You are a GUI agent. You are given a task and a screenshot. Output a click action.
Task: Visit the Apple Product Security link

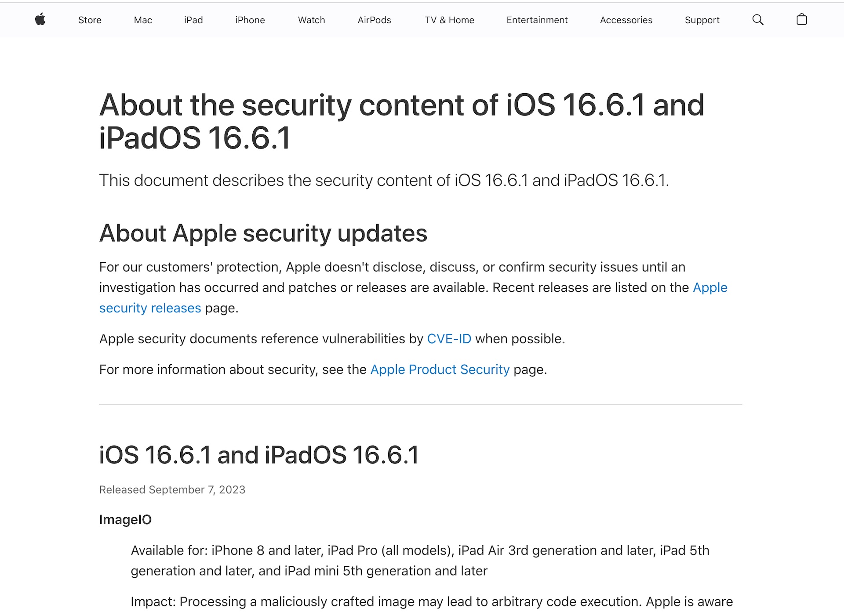(440, 370)
